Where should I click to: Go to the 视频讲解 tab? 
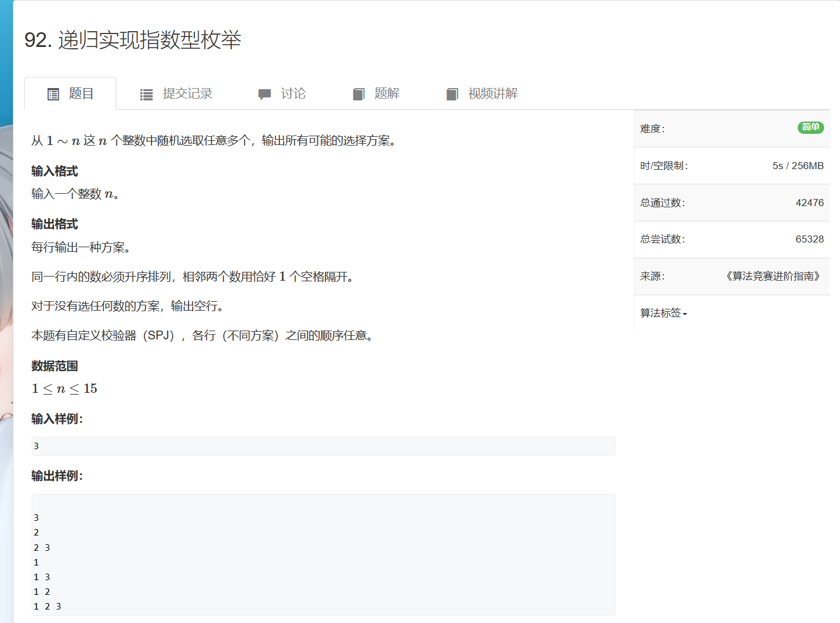coord(492,94)
